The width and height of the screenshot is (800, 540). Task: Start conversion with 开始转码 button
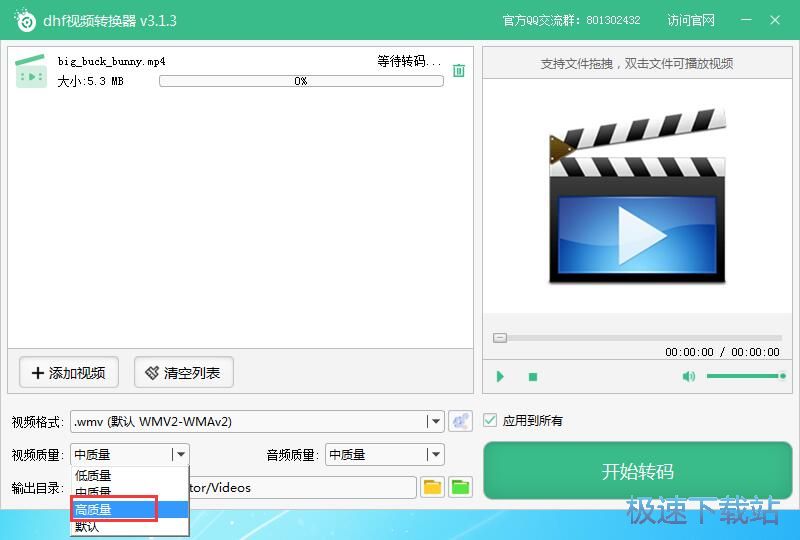click(638, 471)
